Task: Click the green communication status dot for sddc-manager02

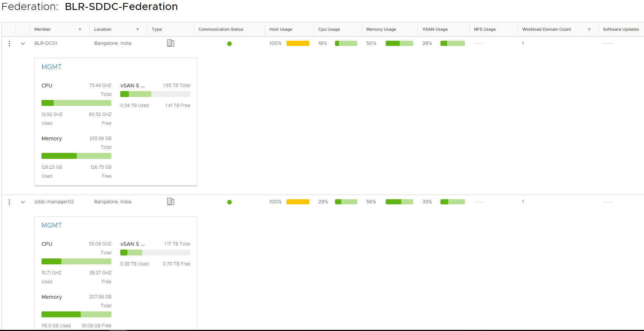Action: pos(229,202)
